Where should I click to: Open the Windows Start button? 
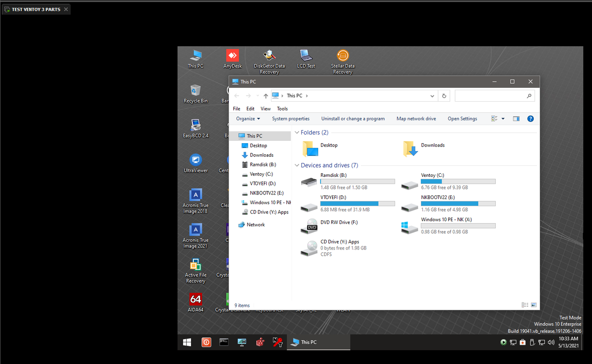pyautogui.click(x=187, y=342)
